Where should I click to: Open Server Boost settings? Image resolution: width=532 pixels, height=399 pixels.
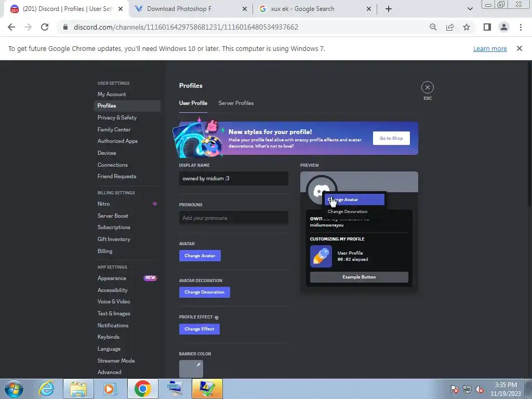click(x=127, y=216)
